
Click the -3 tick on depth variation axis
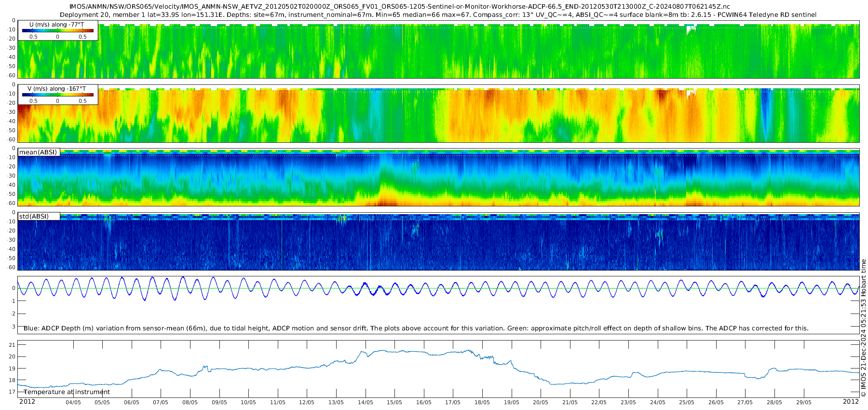[x=13, y=327]
